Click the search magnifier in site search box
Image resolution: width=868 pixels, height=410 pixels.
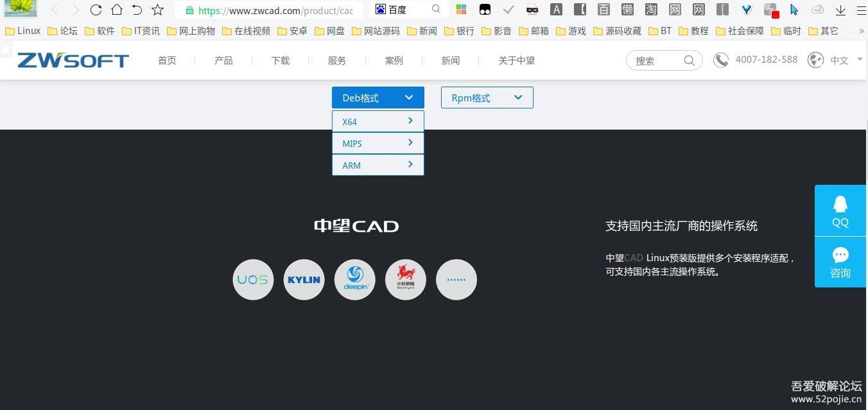pos(690,60)
